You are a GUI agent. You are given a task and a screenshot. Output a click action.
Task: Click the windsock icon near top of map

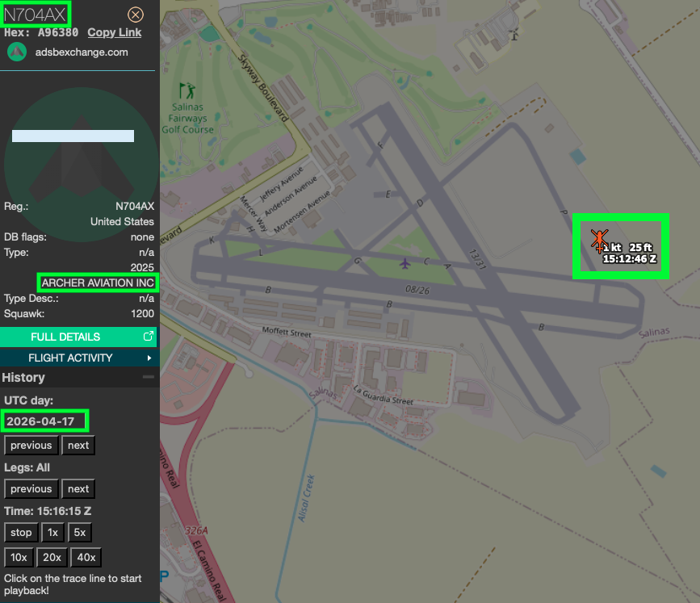coord(513,34)
